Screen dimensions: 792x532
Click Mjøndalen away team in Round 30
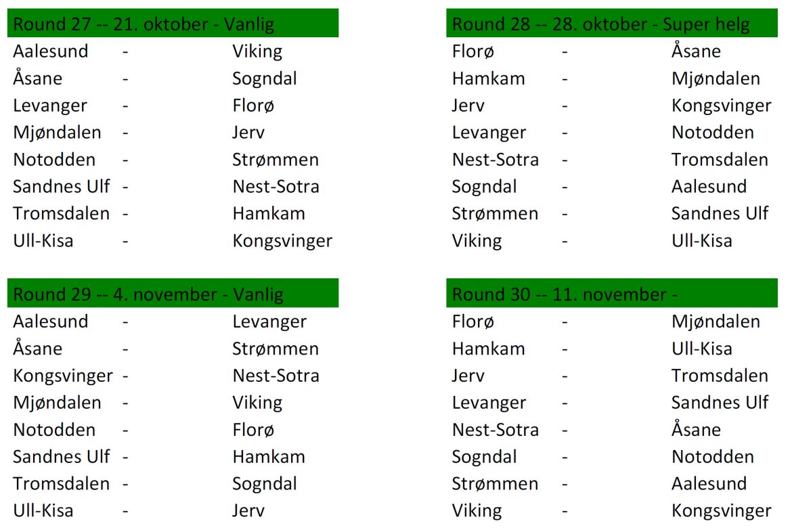716,322
